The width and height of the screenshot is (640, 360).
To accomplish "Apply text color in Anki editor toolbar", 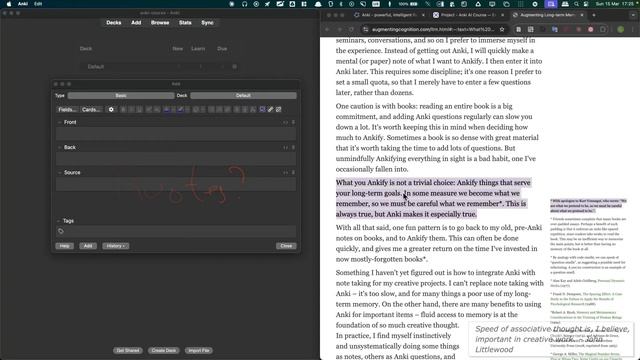I will click(167, 109).
